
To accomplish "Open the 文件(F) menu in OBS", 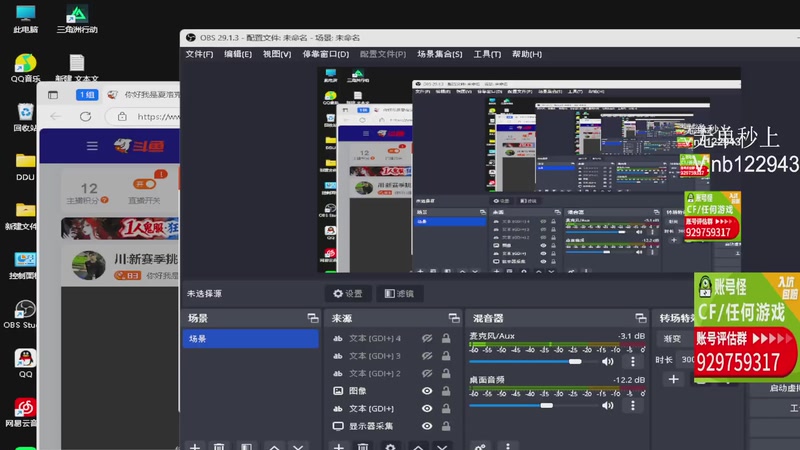I will (199, 54).
